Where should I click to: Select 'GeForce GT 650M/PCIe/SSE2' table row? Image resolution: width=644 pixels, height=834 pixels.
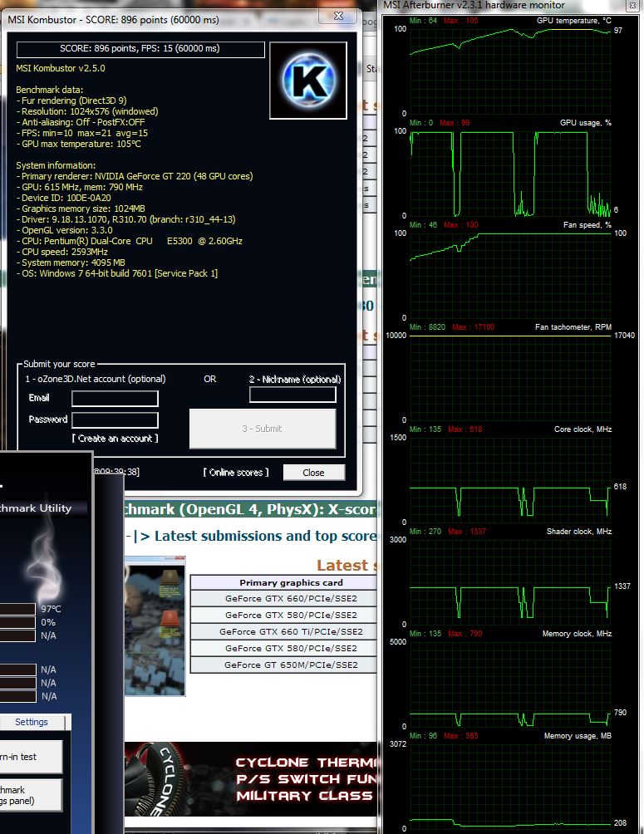(x=283, y=665)
